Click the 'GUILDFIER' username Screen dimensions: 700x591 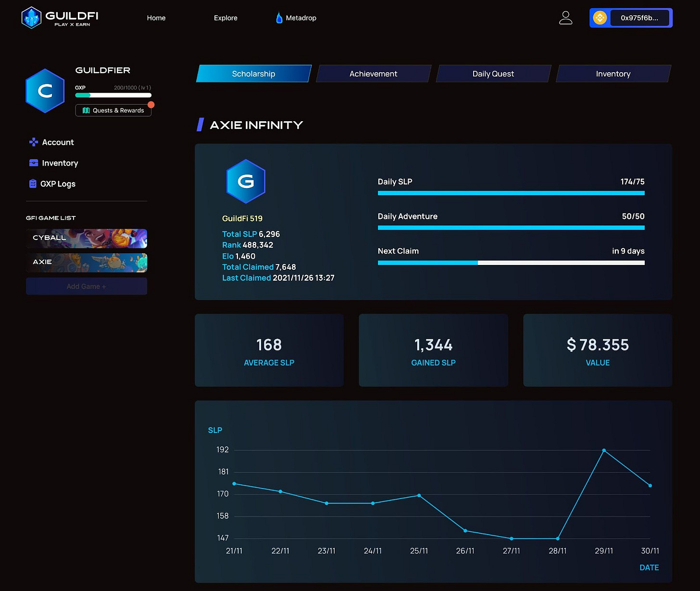(x=103, y=70)
